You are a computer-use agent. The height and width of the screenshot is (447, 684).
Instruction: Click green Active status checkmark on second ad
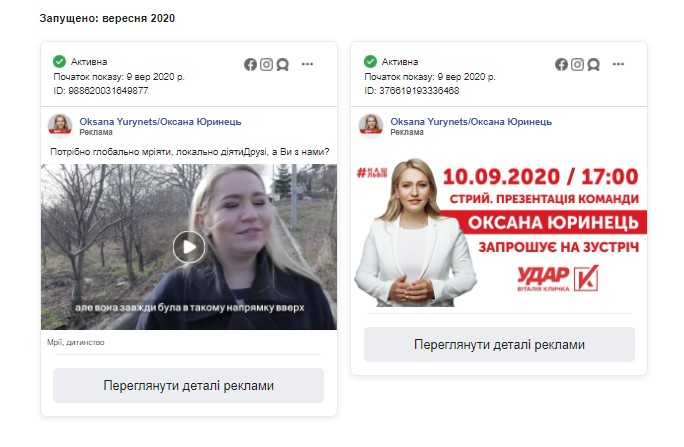(370, 61)
